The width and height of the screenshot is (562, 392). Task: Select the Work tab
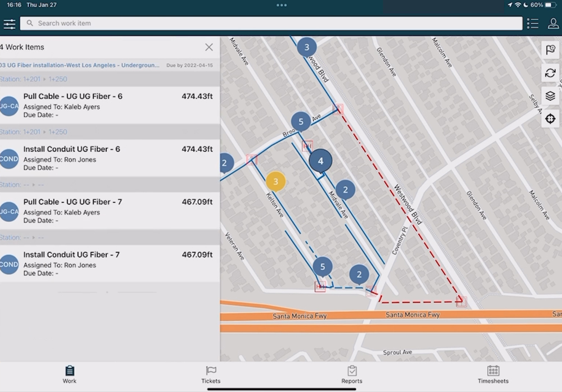(70, 375)
